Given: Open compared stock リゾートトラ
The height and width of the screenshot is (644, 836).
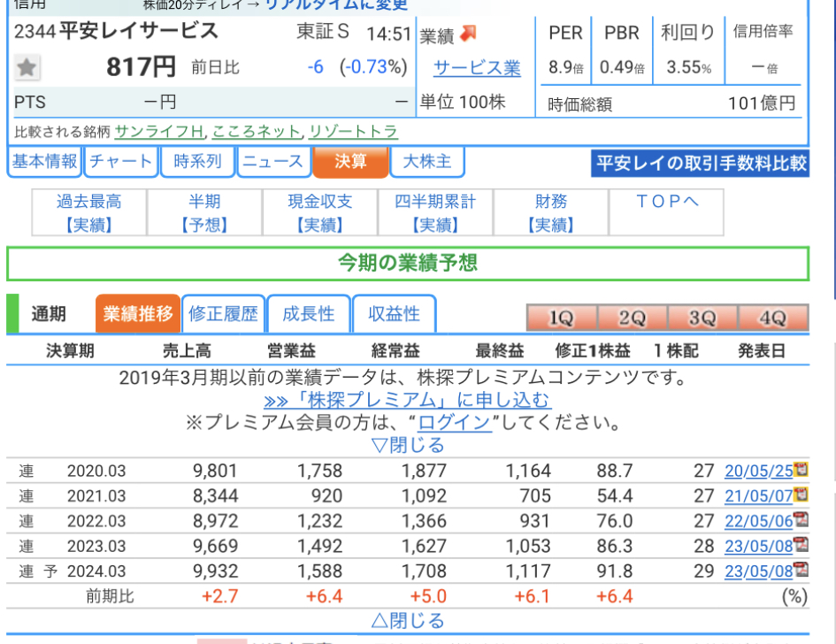Looking at the screenshot, I should pos(354,131).
